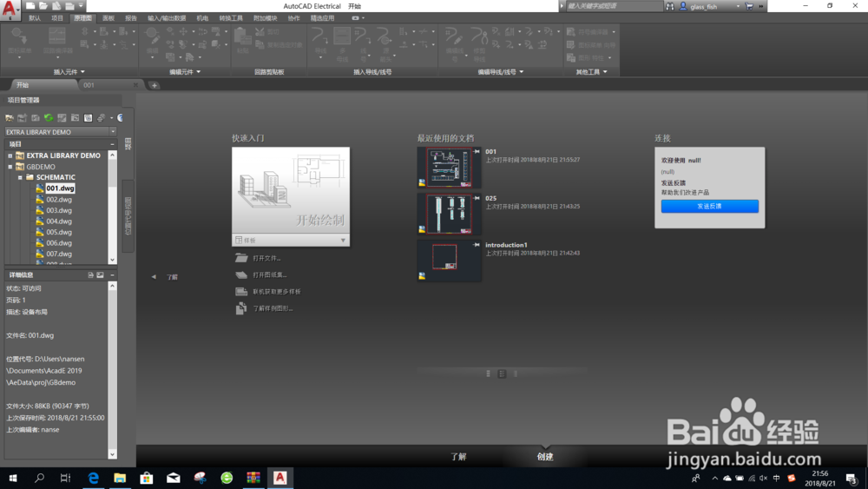Collapse the 项目 section with the minus button
868x489 pixels.
click(112, 144)
